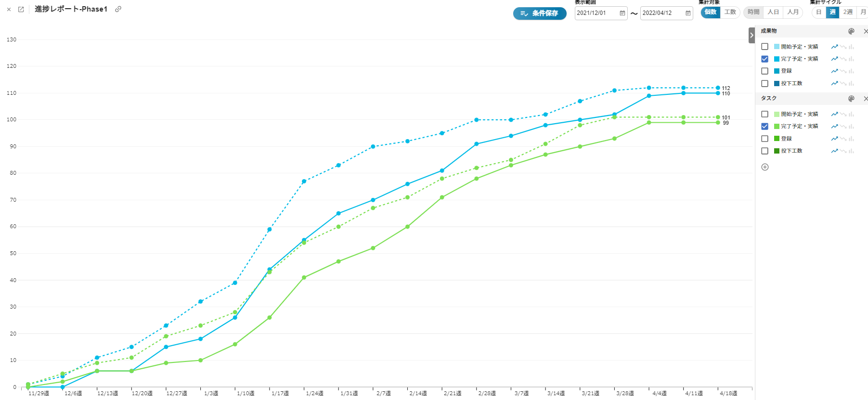Collapse the right legend panel with chevron
The width and height of the screenshot is (868, 400).
[751, 35]
